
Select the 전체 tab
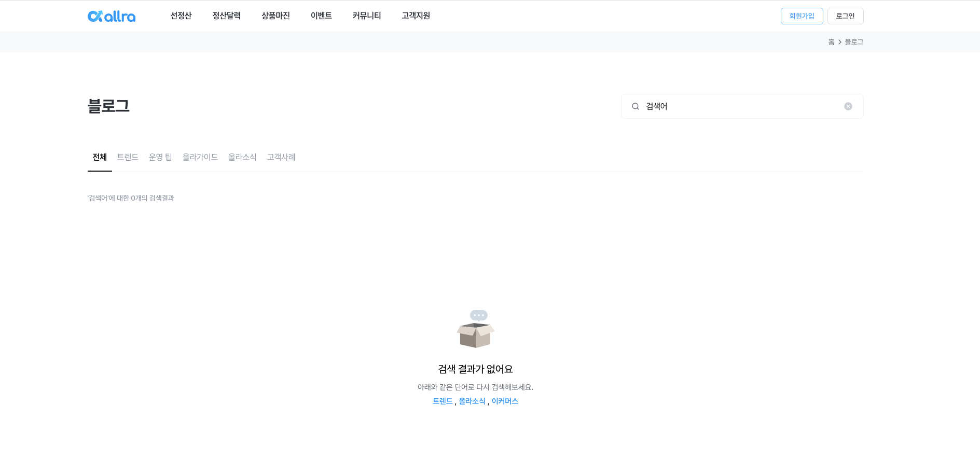click(100, 157)
